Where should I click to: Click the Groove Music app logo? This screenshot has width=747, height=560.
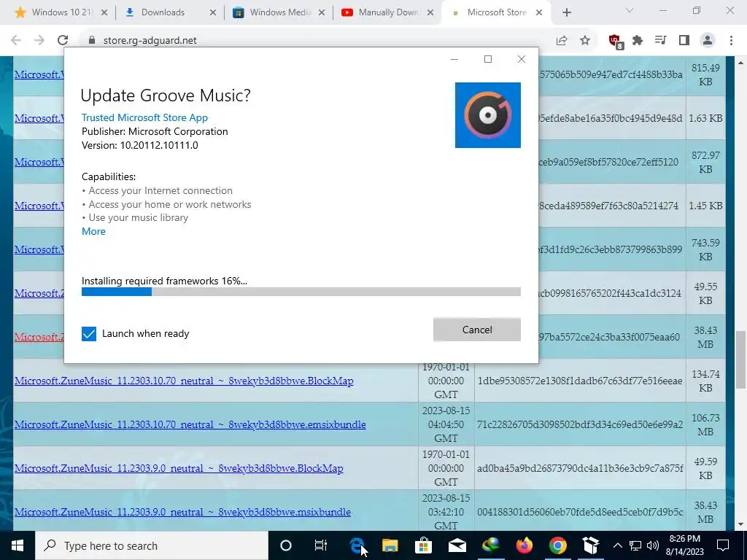487,114
